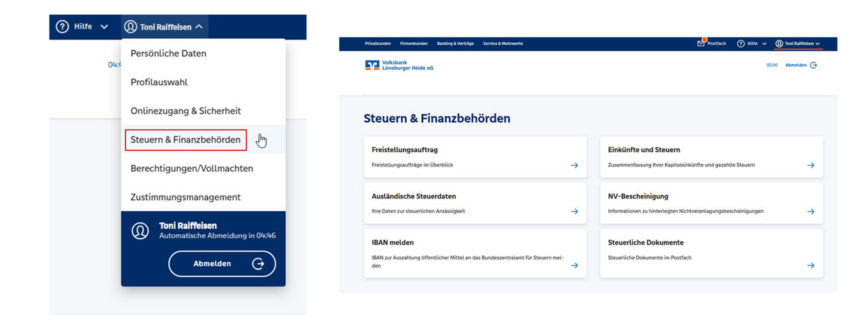Click the 05:00 session timer
Viewport: 868px width, 330px height.
(x=772, y=65)
